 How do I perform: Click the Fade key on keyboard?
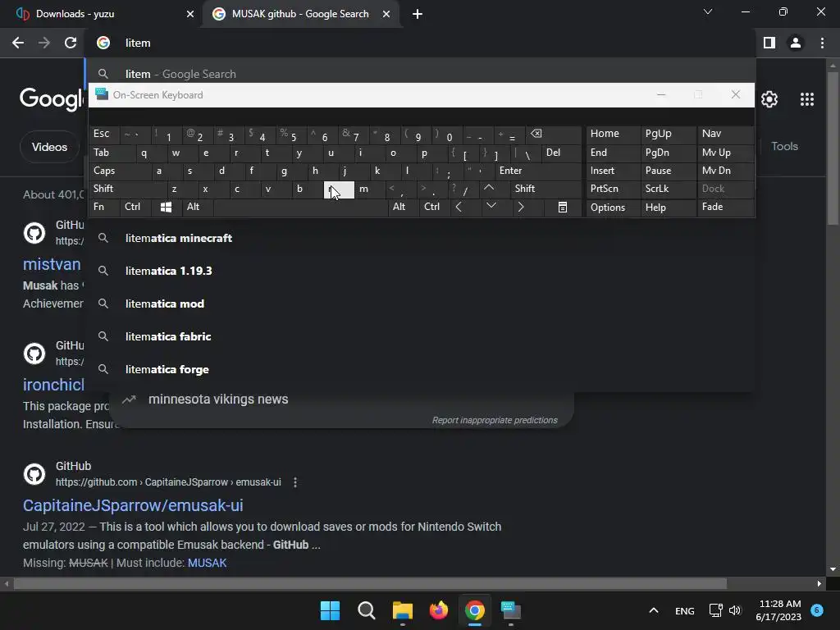coord(725,208)
